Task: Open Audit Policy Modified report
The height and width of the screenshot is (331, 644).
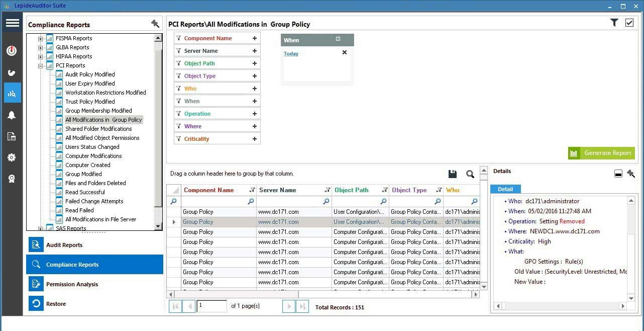Action: click(90, 74)
